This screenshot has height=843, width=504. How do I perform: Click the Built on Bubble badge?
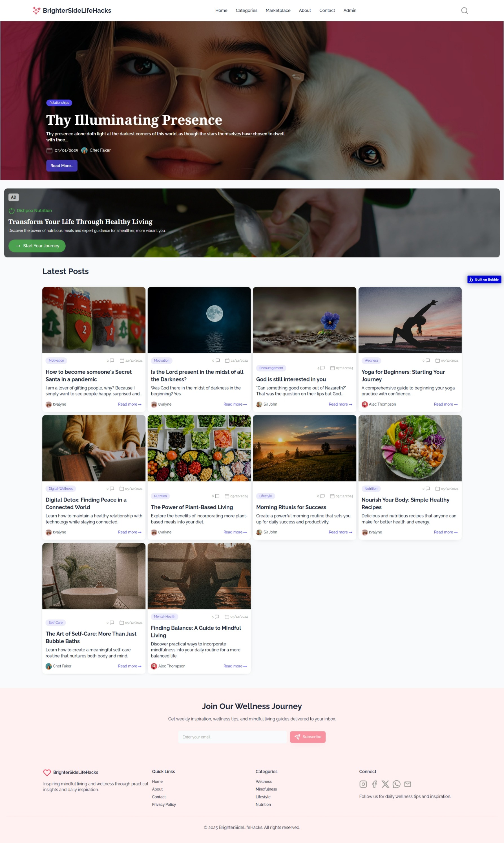pyautogui.click(x=484, y=279)
